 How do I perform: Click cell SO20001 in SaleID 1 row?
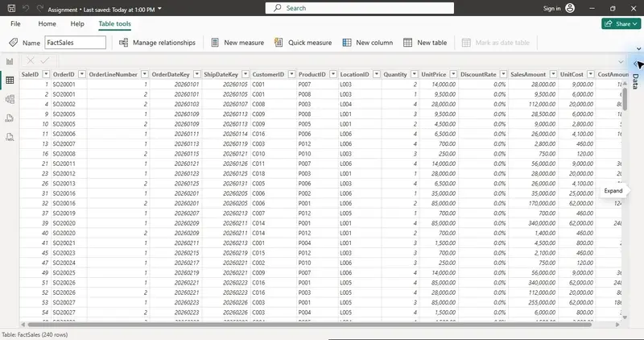click(69, 85)
